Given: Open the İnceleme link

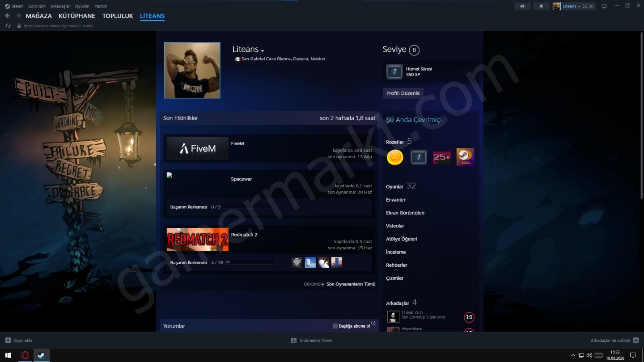Looking at the screenshot, I should pos(396,252).
